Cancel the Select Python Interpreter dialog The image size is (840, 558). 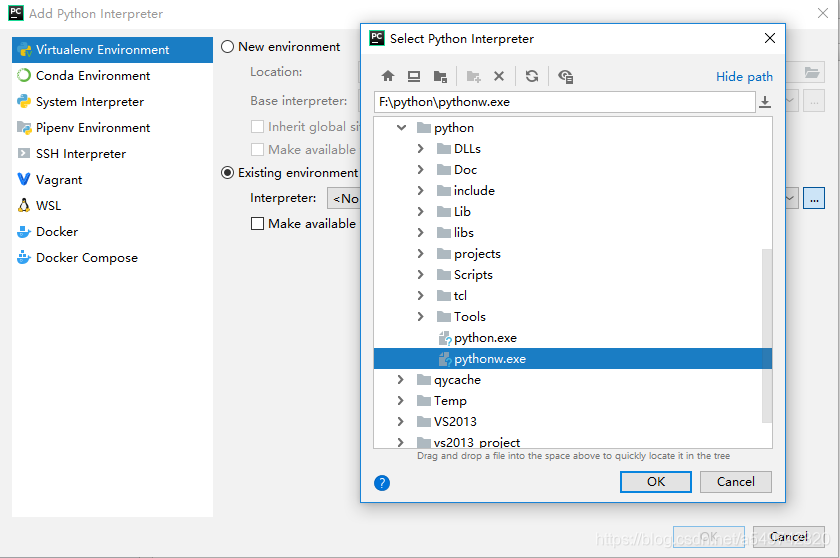click(x=736, y=481)
